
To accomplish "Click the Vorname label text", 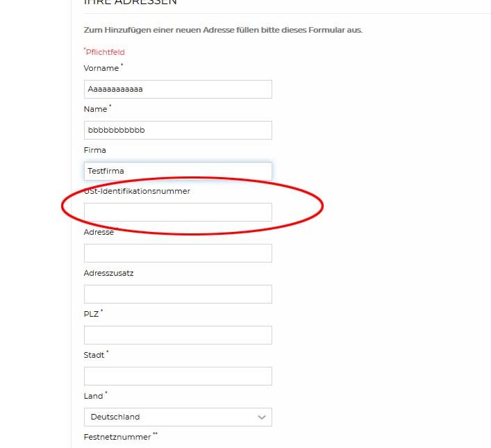I will tap(101, 68).
